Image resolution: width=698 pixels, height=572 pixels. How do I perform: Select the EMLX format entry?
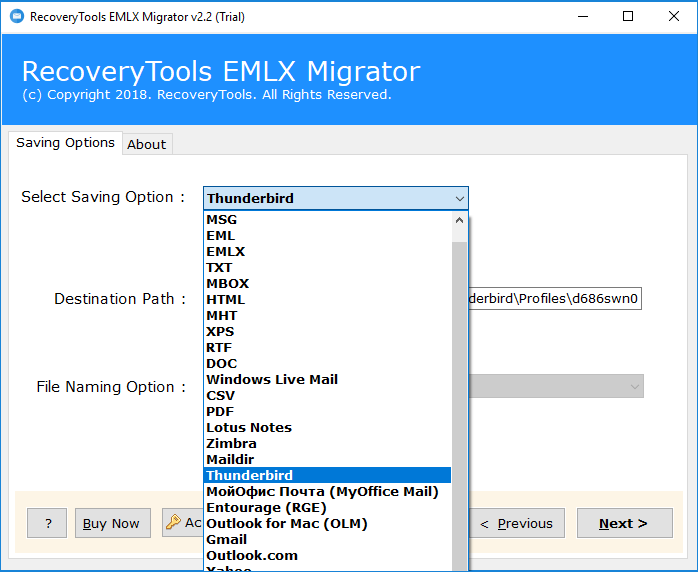[328, 252]
